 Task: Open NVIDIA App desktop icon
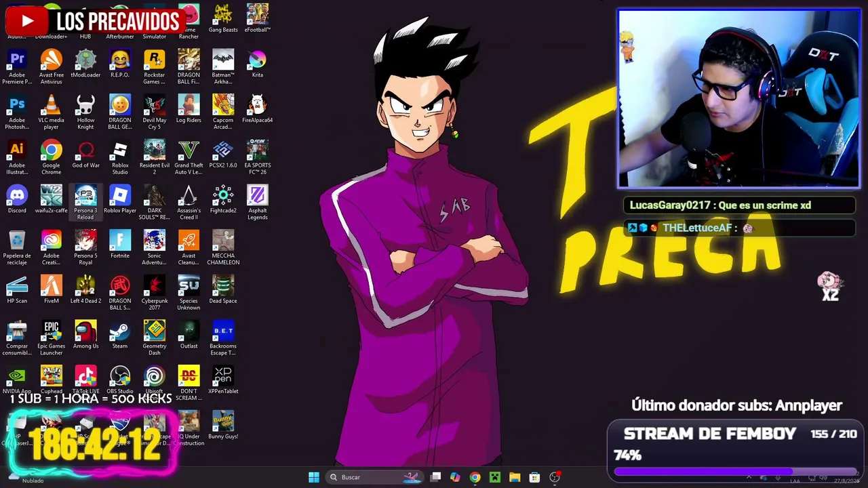(17, 380)
